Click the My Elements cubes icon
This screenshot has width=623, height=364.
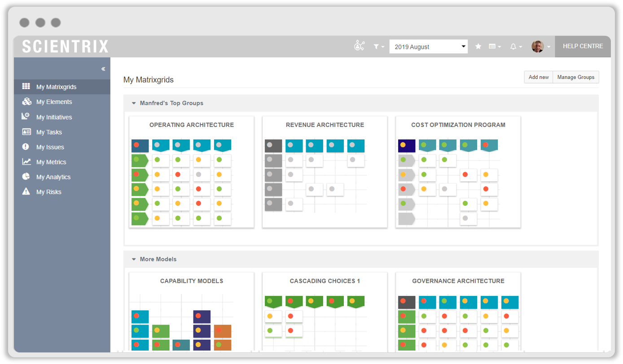26,102
